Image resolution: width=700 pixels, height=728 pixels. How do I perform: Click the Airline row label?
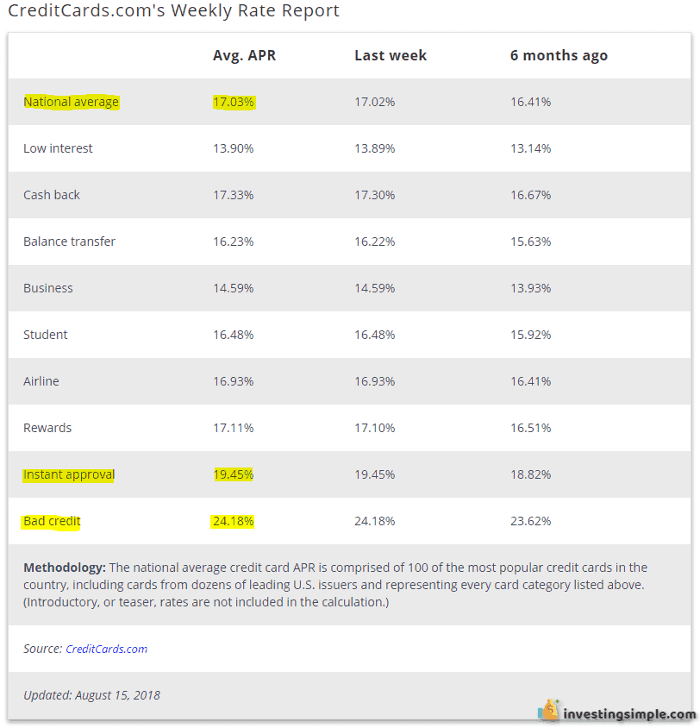pos(41,381)
